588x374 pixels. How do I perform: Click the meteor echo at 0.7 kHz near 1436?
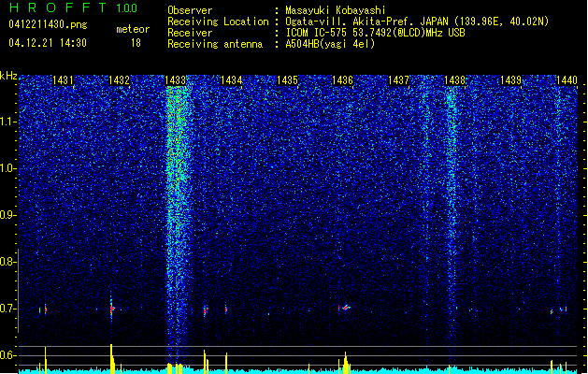(x=345, y=308)
